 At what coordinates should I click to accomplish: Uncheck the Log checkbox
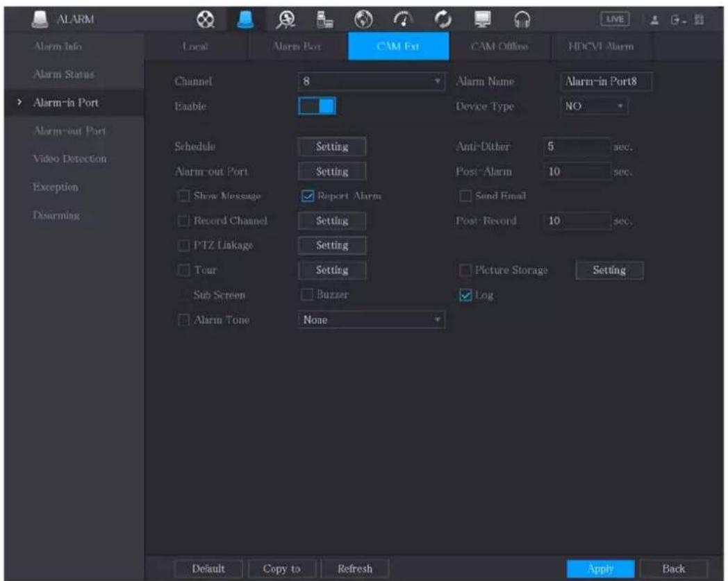pyautogui.click(x=465, y=295)
